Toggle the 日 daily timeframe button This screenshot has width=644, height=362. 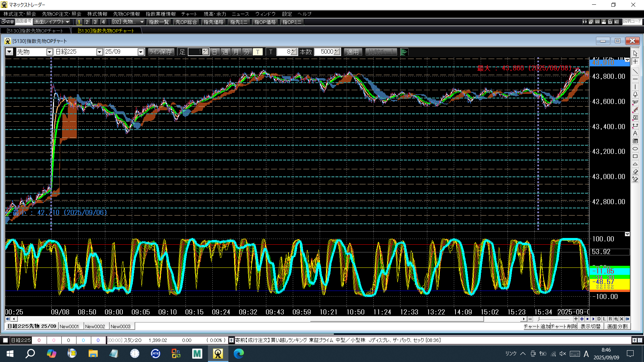coord(215,52)
